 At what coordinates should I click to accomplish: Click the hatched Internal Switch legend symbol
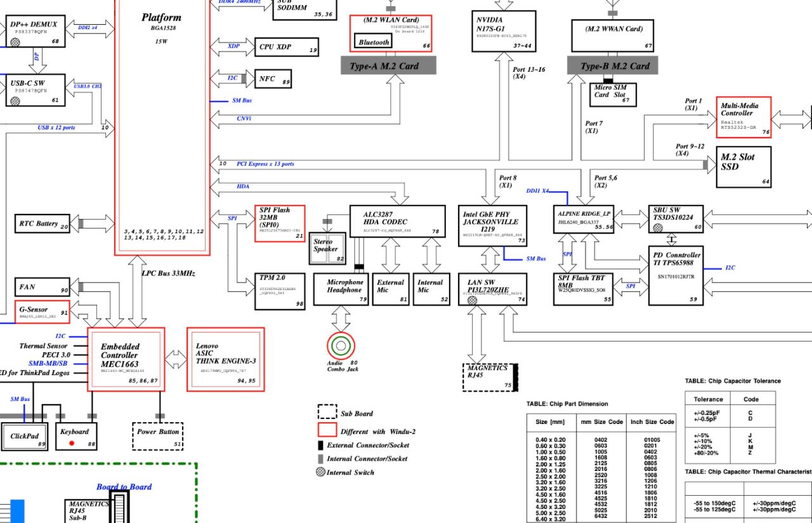(320, 472)
